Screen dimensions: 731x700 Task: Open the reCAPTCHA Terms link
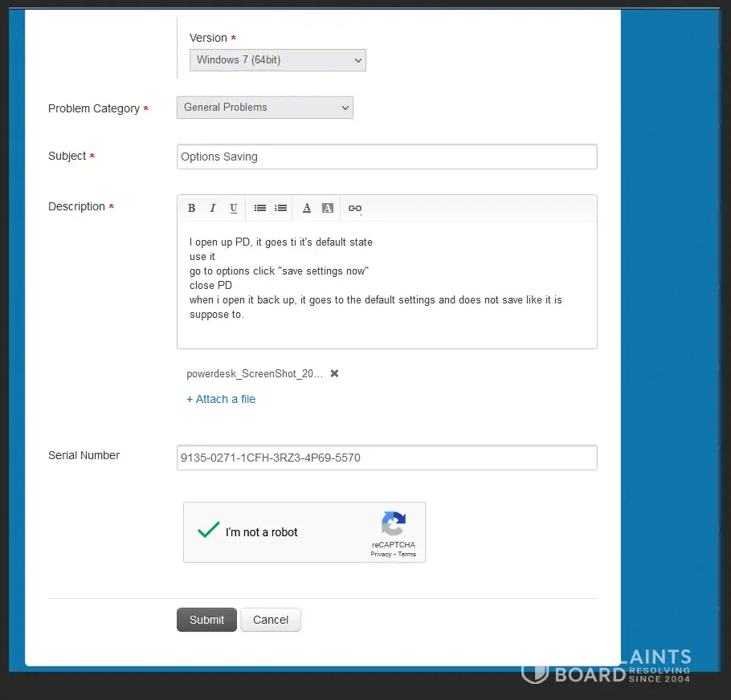[x=407, y=554]
